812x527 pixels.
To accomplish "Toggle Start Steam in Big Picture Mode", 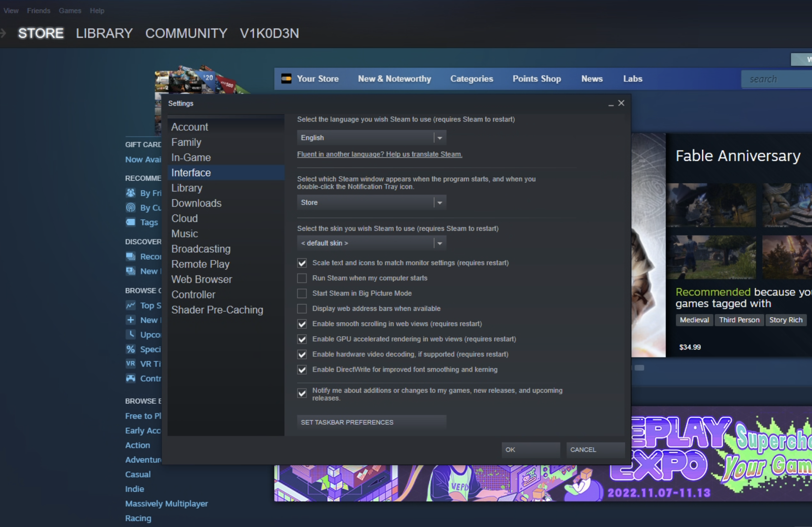I will (303, 293).
